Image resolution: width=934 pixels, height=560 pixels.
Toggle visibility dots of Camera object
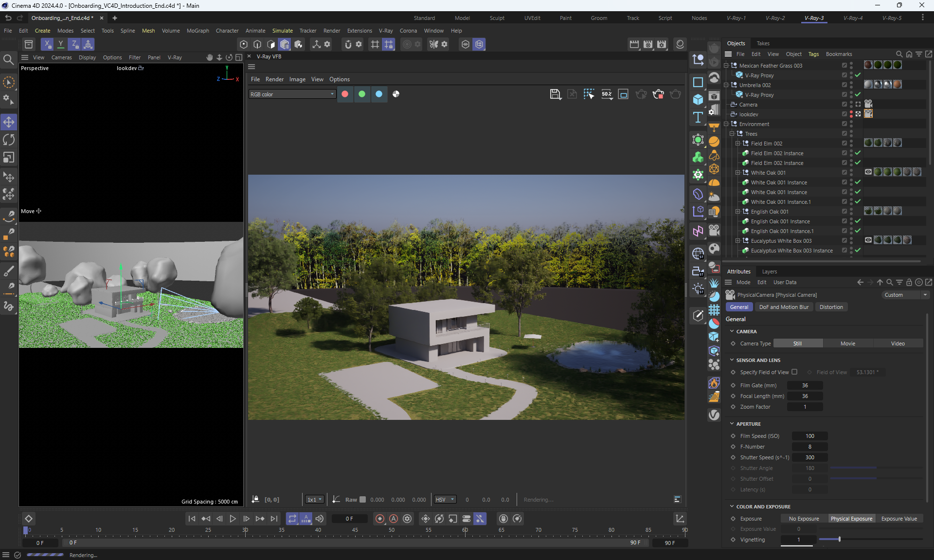click(x=851, y=105)
